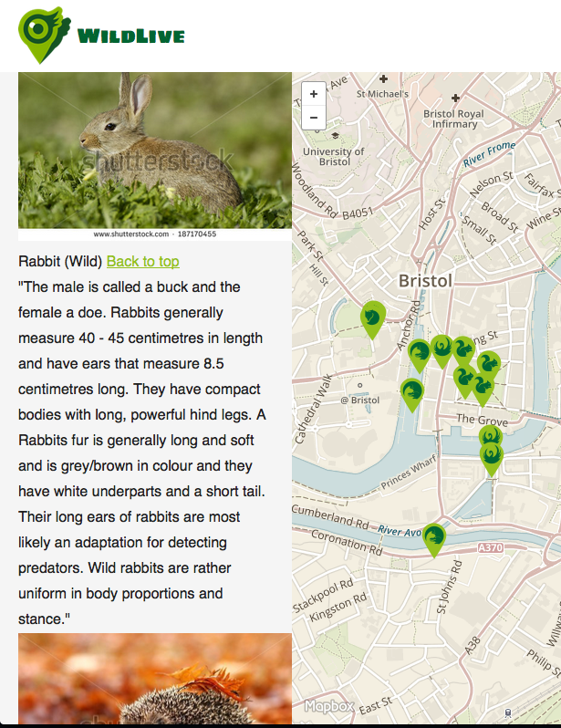This screenshot has height=728, width=561.
Task: Click the B4051 road label
Action: click(x=358, y=213)
